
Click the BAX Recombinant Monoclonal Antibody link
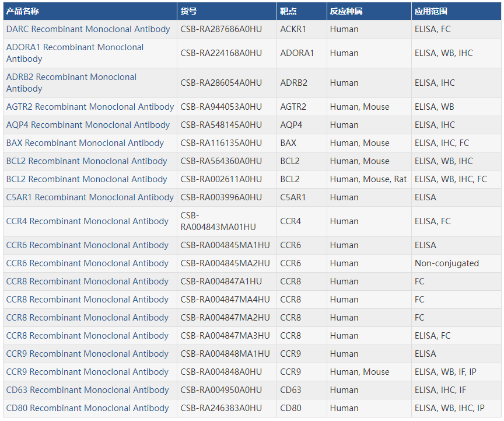point(85,143)
